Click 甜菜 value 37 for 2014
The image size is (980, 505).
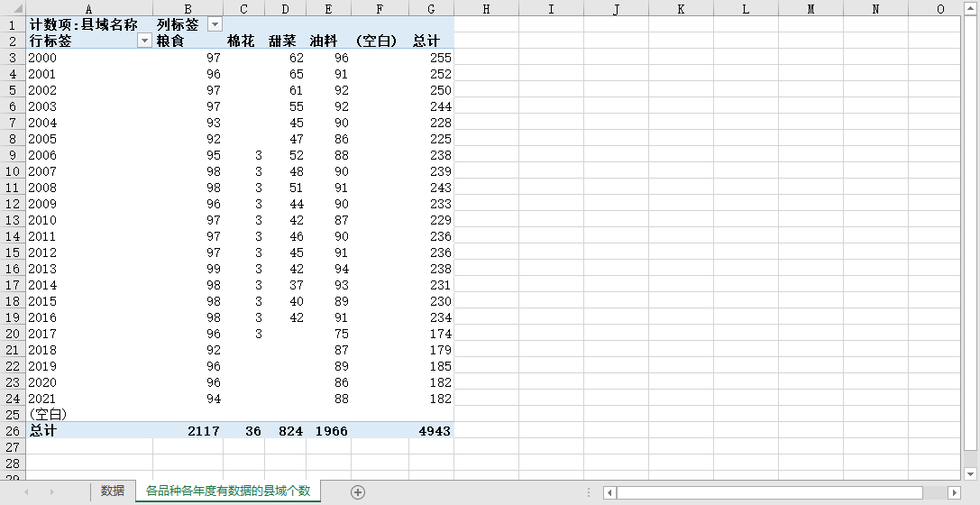point(285,285)
